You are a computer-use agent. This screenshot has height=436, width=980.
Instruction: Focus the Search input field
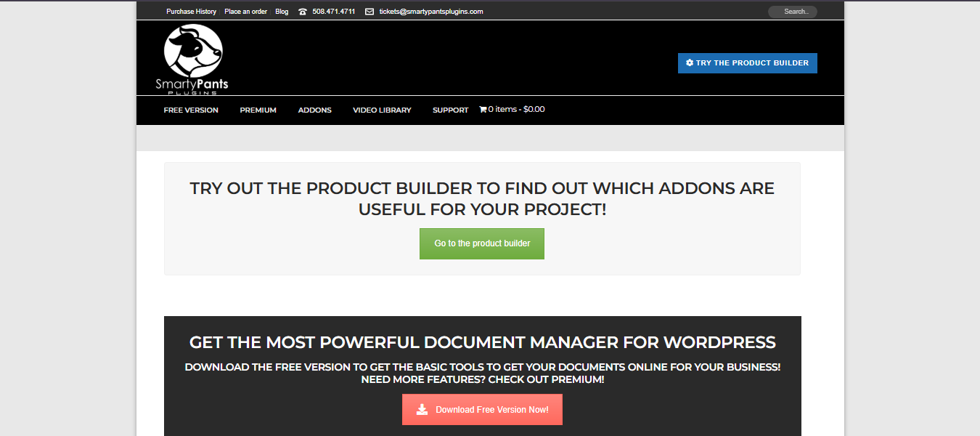[793, 12]
